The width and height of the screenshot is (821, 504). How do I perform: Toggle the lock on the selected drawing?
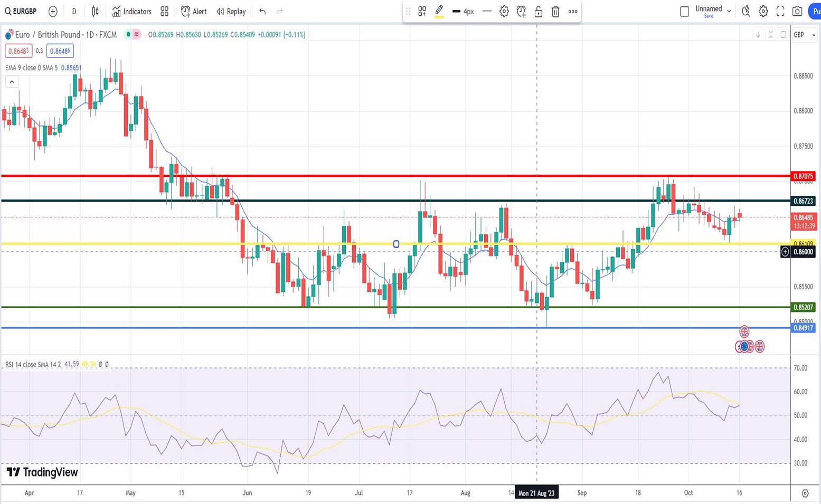539,12
